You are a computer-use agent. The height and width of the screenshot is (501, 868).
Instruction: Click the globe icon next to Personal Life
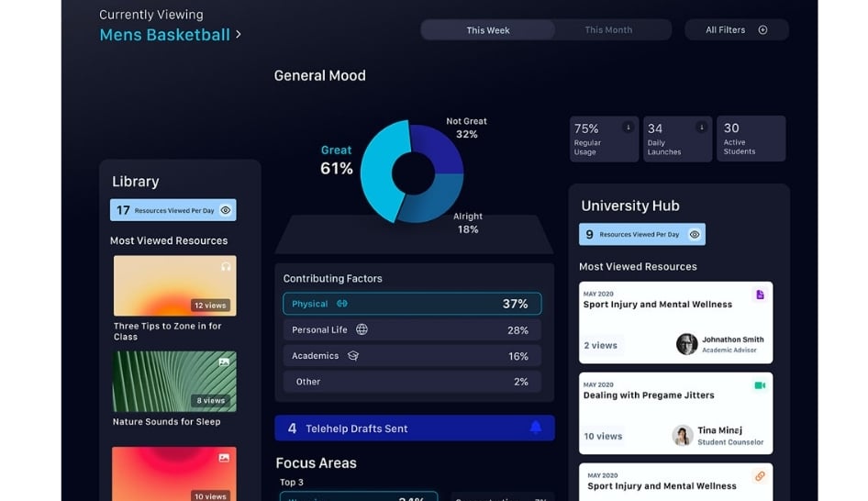pos(362,329)
